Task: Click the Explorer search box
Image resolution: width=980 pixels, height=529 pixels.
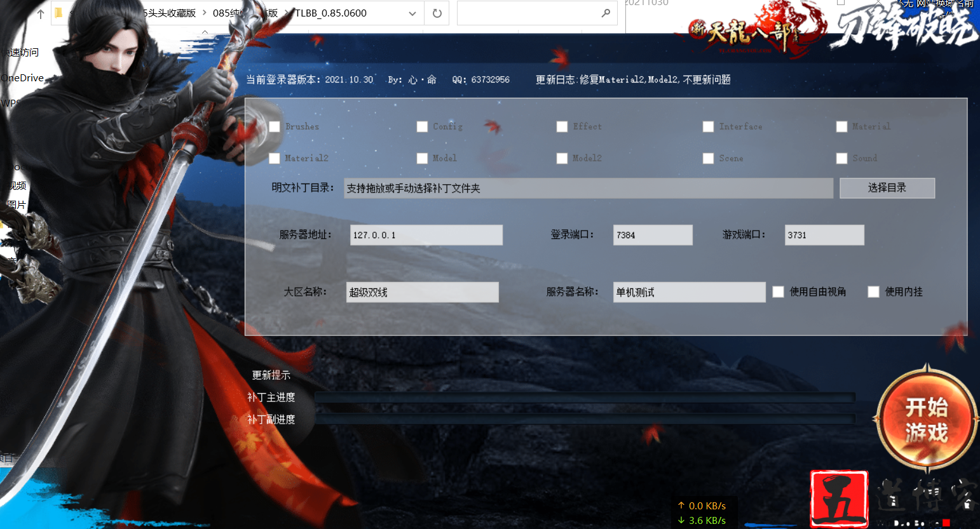Action: (x=537, y=13)
